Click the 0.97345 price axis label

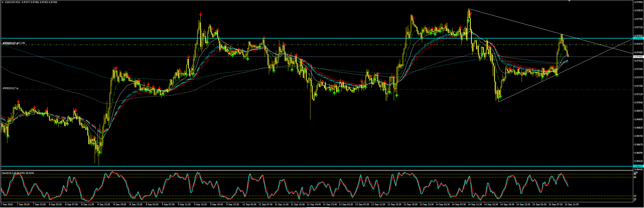pos(639,69)
